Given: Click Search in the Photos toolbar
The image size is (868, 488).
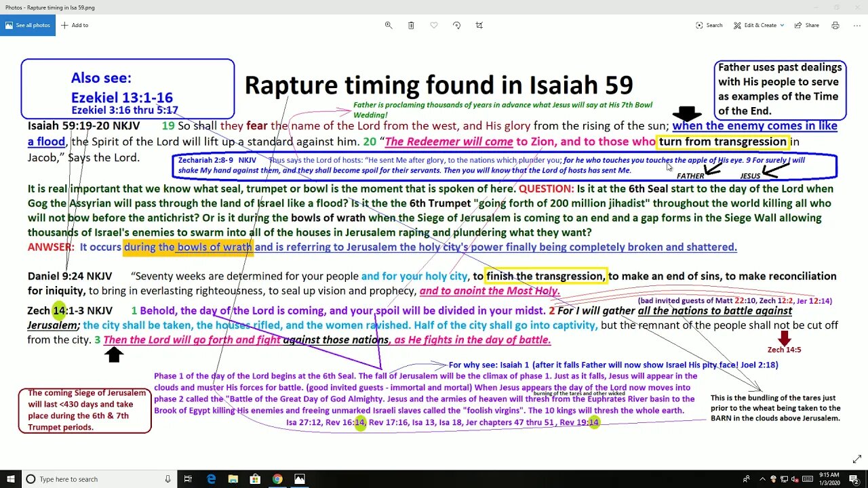Looking at the screenshot, I should coord(709,25).
